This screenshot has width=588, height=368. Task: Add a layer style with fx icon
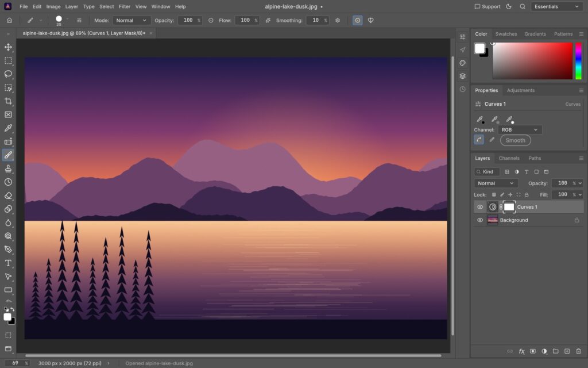click(x=521, y=351)
